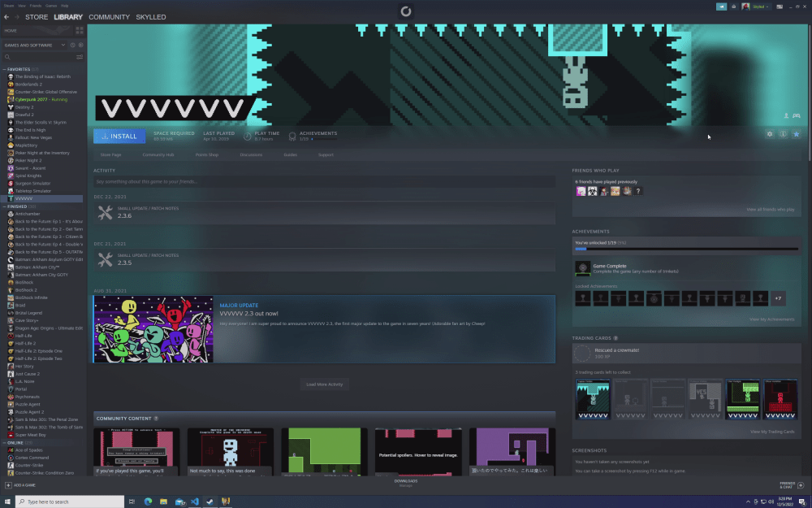Click the back navigation arrow
Viewport: 812px width, 508px height.
click(7, 16)
